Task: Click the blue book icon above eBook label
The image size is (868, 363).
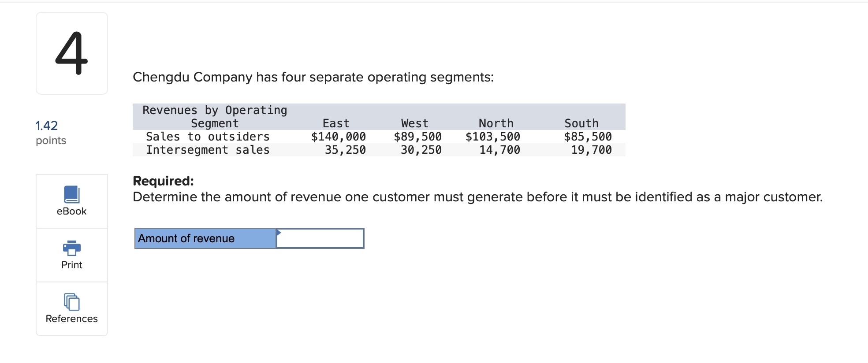Action: point(71,194)
